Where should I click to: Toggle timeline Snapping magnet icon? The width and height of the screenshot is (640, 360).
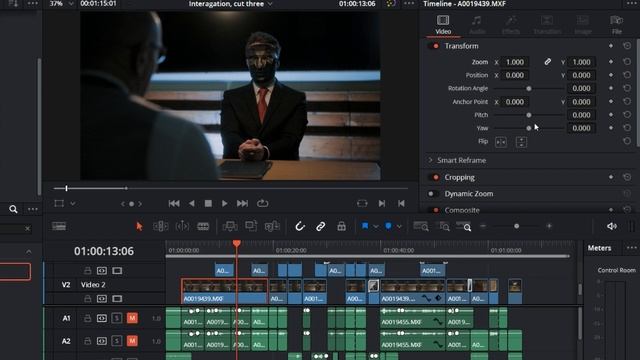tap(300, 226)
